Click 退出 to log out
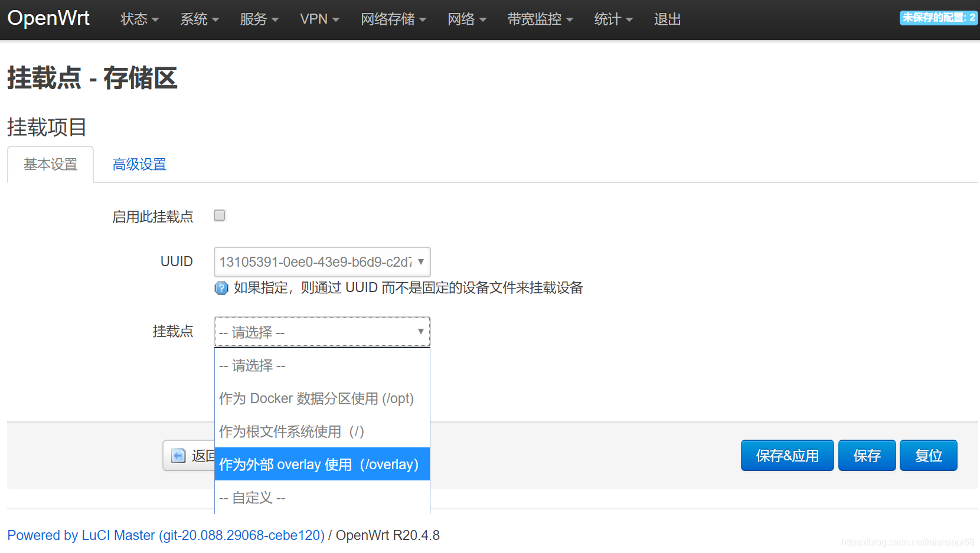Viewport: 980px width, 553px height. click(x=667, y=19)
